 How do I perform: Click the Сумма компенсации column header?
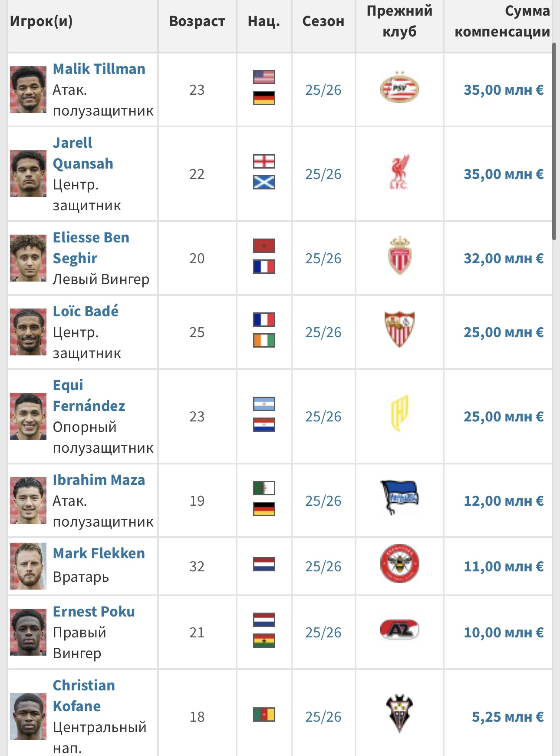502,21
